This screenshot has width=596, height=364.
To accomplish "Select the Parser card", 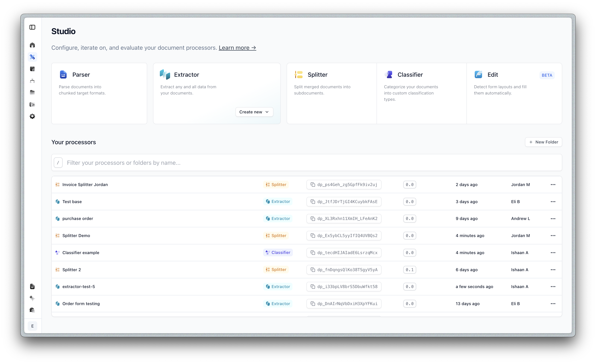I will [x=99, y=93].
